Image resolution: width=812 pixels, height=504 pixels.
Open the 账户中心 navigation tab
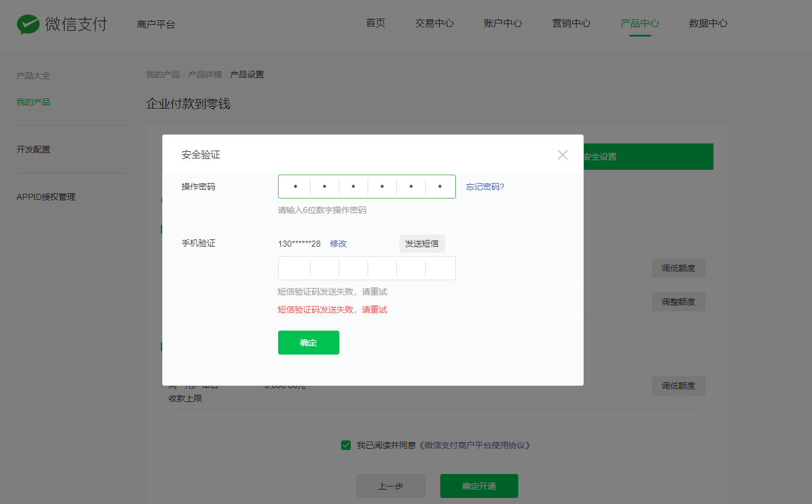click(503, 23)
